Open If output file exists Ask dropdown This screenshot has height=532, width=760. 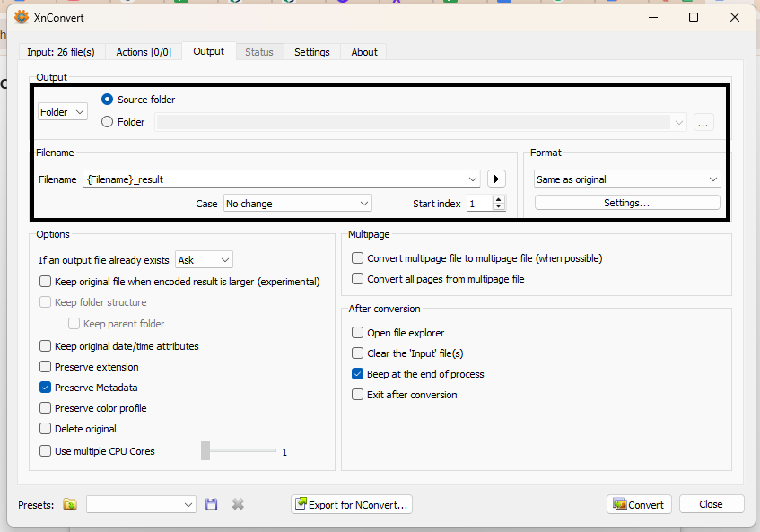tap(204, 259)
